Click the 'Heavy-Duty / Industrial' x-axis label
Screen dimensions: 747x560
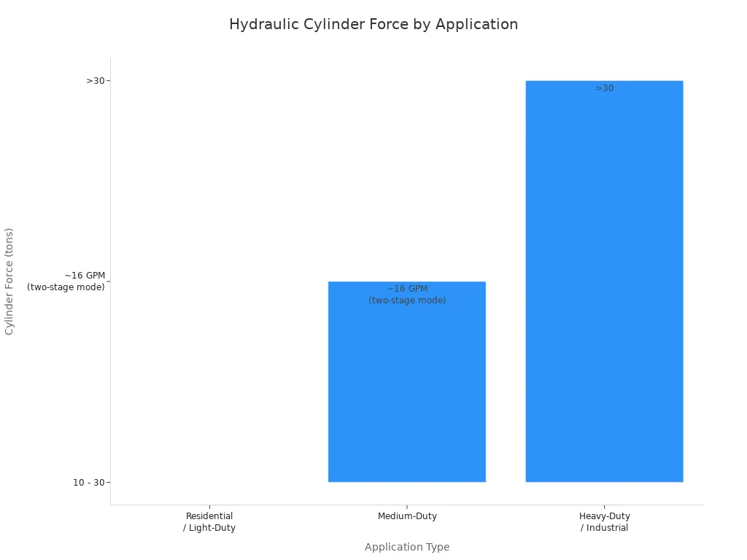[605, 522]
